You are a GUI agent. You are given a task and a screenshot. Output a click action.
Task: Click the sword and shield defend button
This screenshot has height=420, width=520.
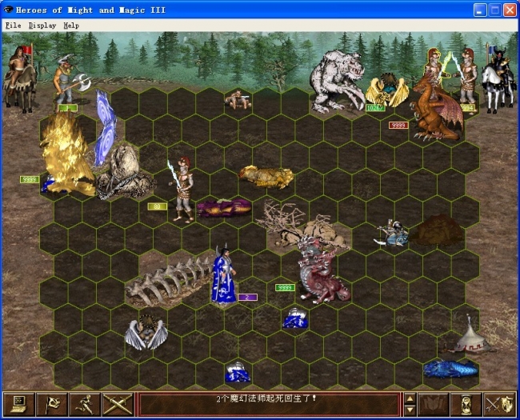coord(498,404)
